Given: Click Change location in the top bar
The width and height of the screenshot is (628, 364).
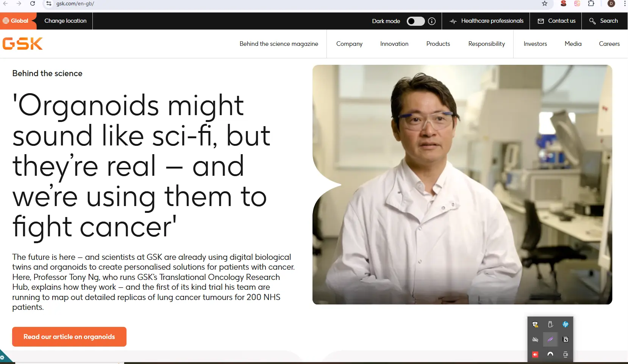Looking at the screenshot, I should [66, 21].
